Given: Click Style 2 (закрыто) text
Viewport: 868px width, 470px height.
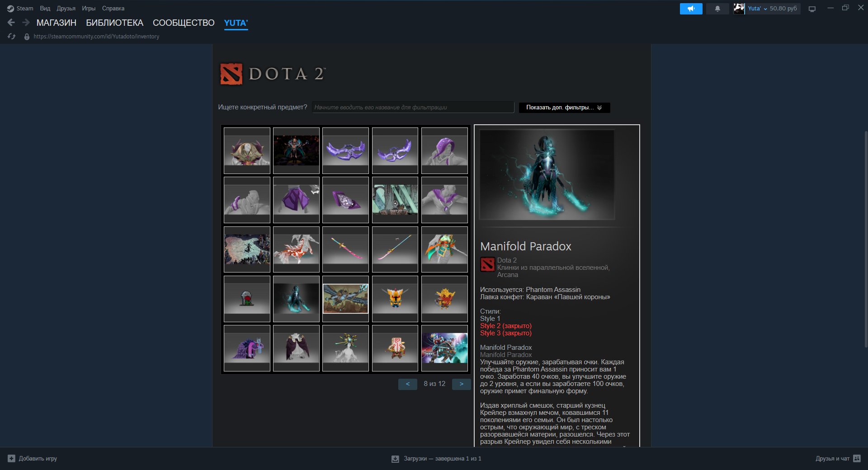Looking at the screenshot, I should coord(506,326).
